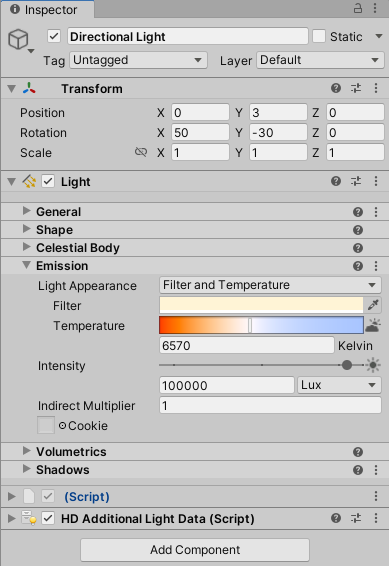389x566 pixels.
Task: Open Volumetrics section help icon
Action: coord(358,452)
